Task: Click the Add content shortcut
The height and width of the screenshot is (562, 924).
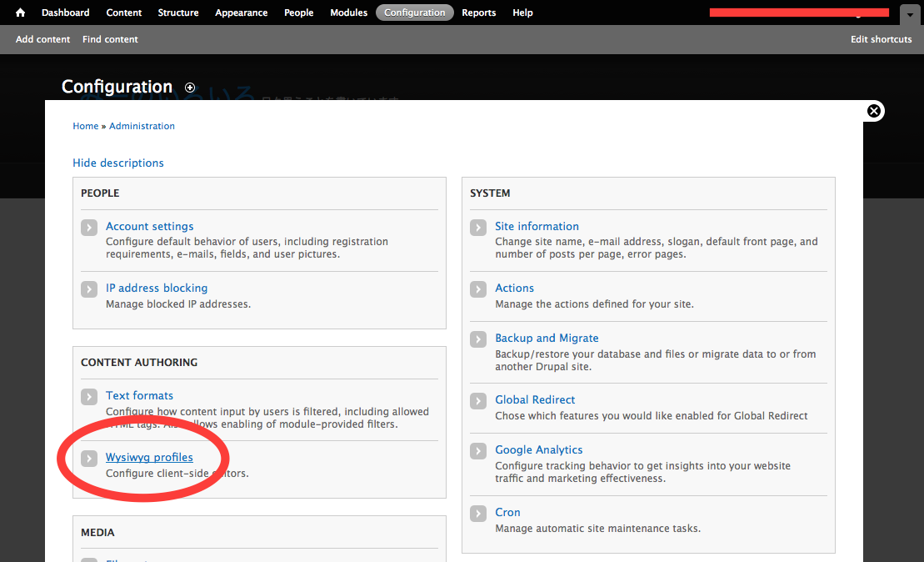Action: (43, 39)
